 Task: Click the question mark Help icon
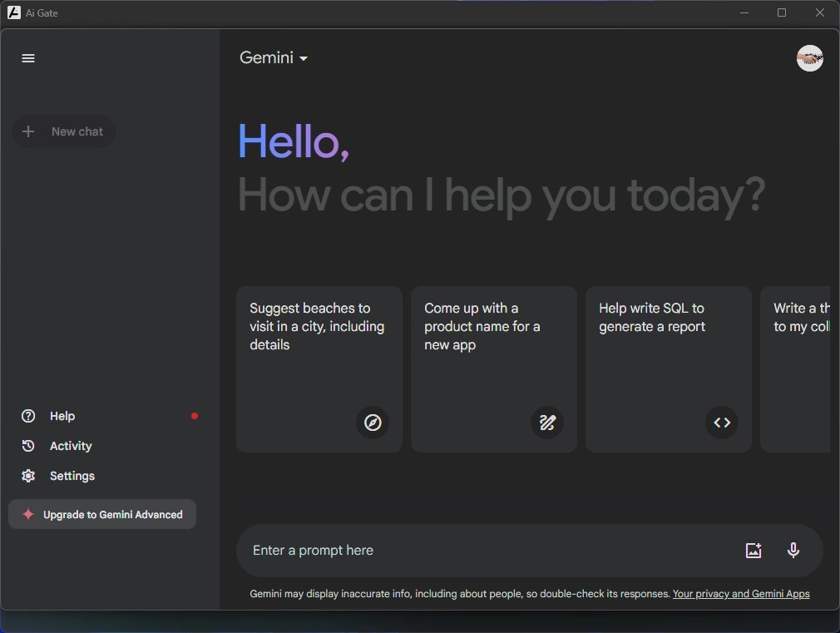coord(28,416)
